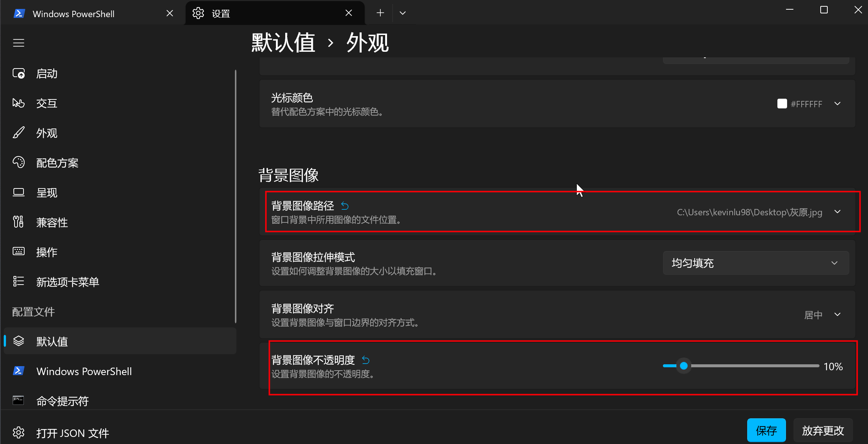Open the 配色方案 section
868x444 pixels.
click(x=57, y=162)
